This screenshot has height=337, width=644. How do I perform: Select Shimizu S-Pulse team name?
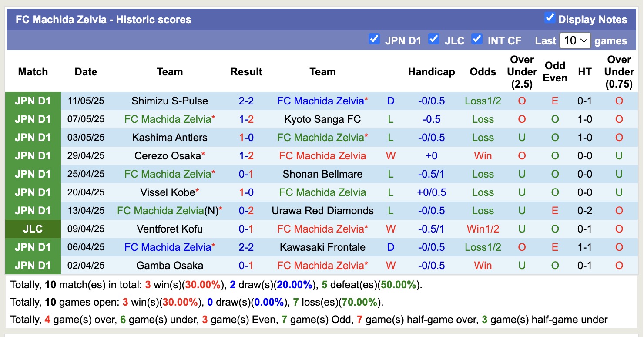coord(169,101)
